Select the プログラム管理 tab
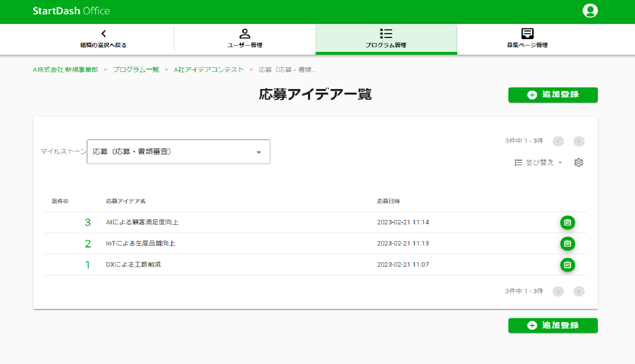Viewport: 635px width, 364px height. coord(386,39)
